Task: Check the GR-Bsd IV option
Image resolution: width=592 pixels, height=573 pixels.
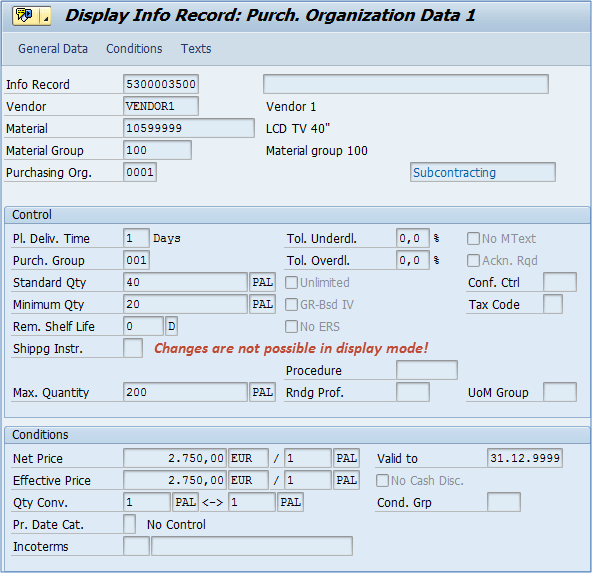Action: (x=291, y=304)
